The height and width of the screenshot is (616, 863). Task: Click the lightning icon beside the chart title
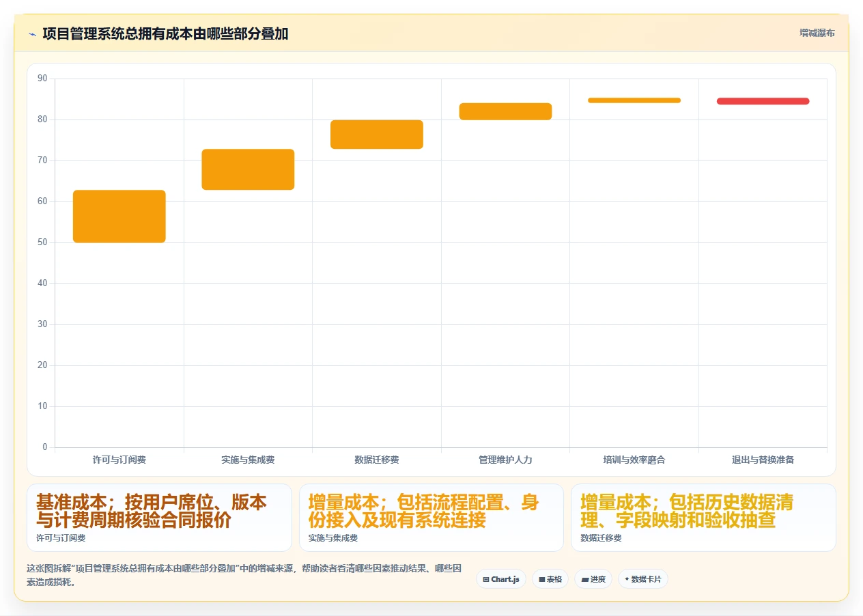pos(32,33)
